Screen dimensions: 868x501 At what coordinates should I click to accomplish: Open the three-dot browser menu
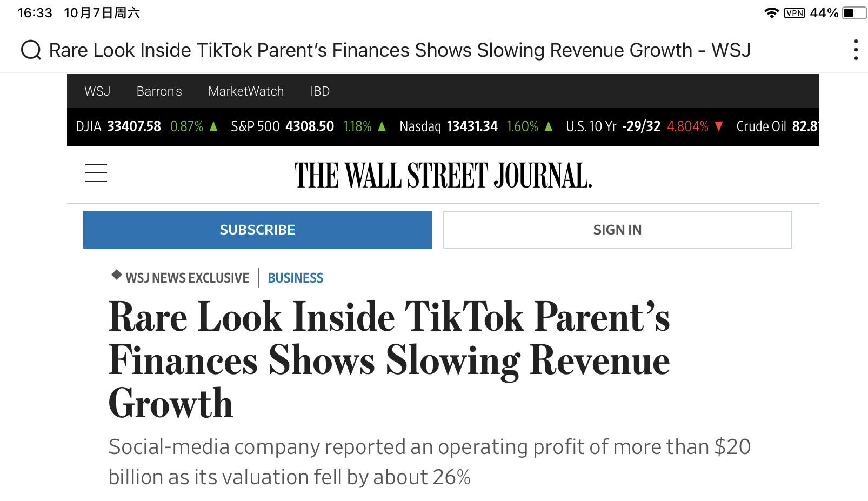tap(856, 50)
